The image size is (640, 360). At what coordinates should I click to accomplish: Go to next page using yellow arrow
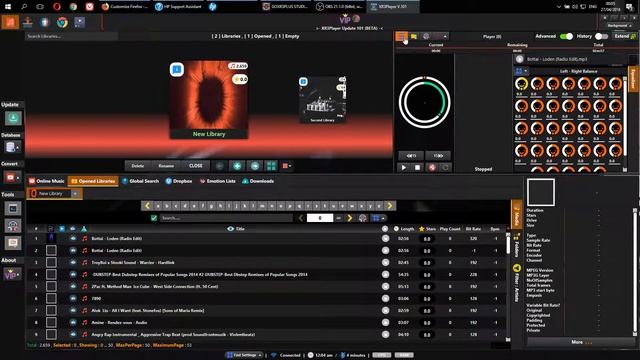[x=349, y=218]
